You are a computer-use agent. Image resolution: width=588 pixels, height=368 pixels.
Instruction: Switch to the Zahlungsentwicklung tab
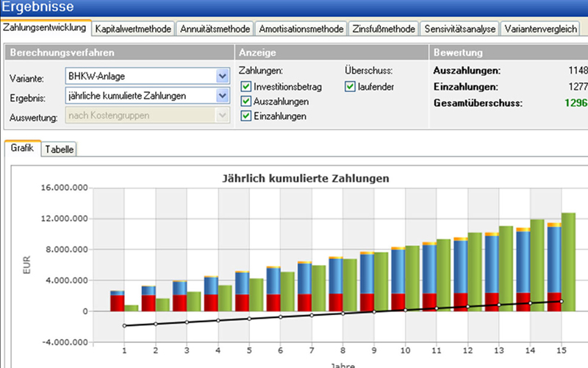[x=45, y=28]
